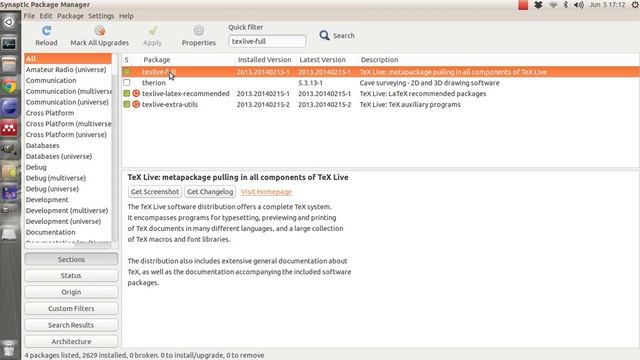Image resolution: width=640 pixels, height=360 pixels.
Task: Select the Databases section
Action: pos(68,146)
